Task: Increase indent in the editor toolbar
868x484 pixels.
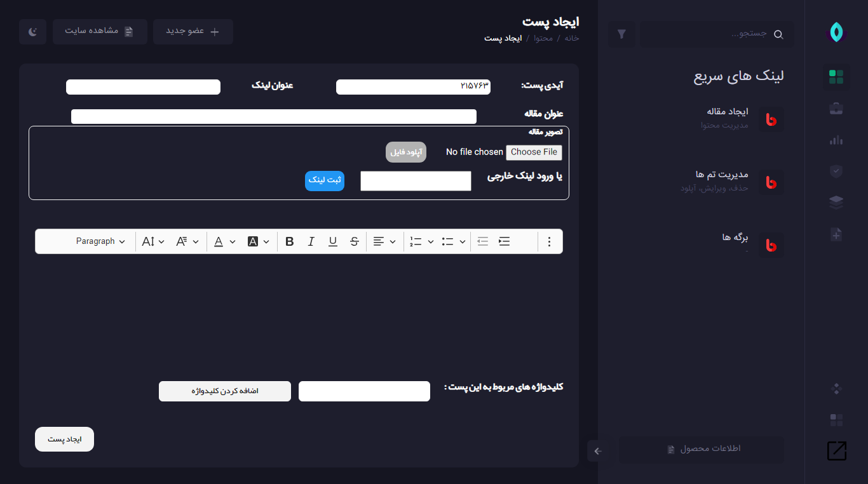Action: coord(504,241)
